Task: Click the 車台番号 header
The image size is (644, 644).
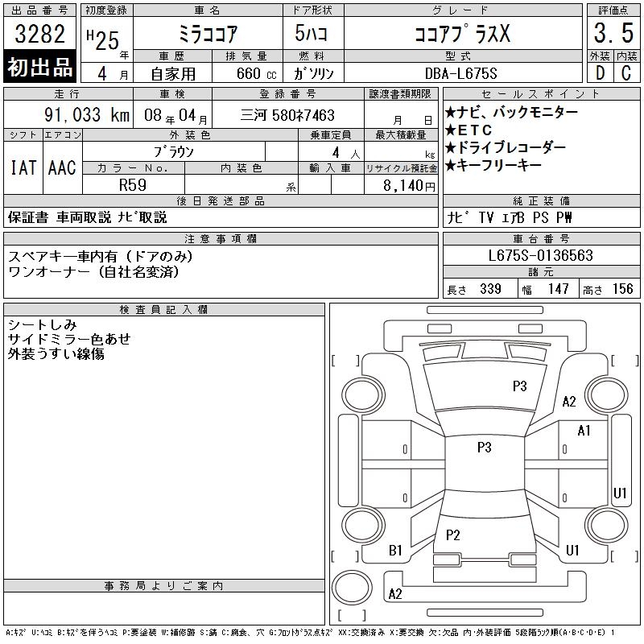Action: click(x=541, y=239)
